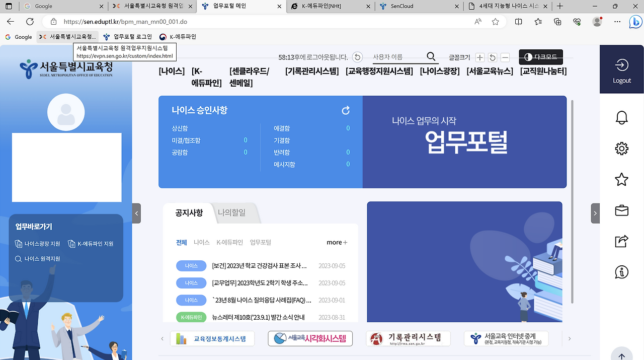Extend the logout timer refresh icon
The height and width of the screenshot is (360, 644).
coord(357,57)
